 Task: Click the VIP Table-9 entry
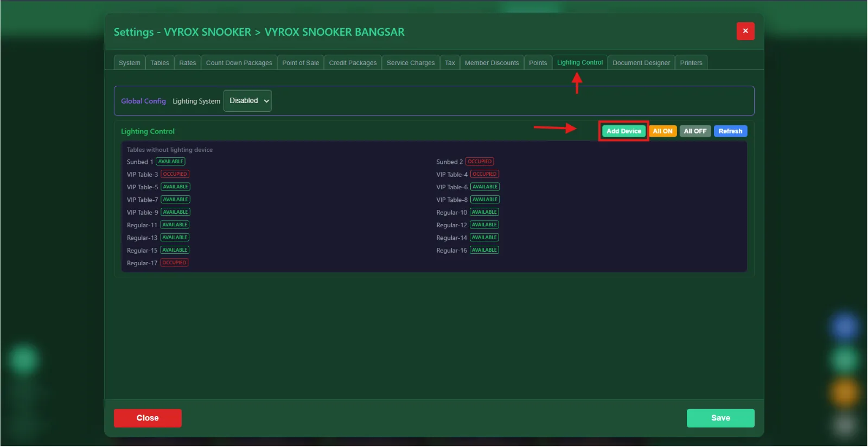pyautogui.click(x=158, y=212)
